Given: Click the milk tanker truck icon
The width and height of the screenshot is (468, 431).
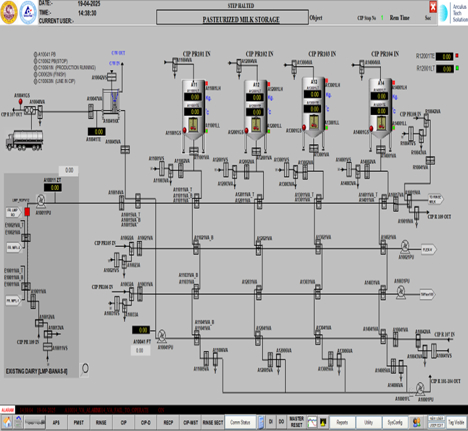Looking at the screenshot, I should coord(25,140).
